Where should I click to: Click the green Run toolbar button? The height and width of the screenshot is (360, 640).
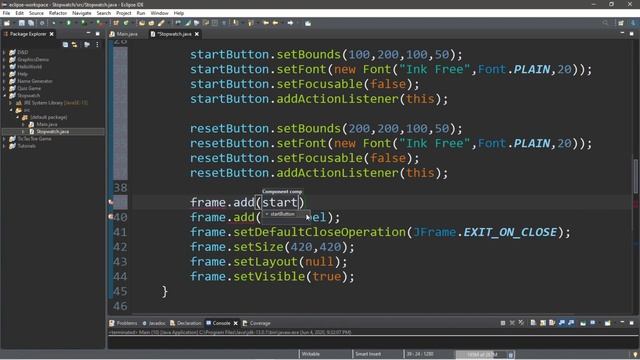(69, 23)
